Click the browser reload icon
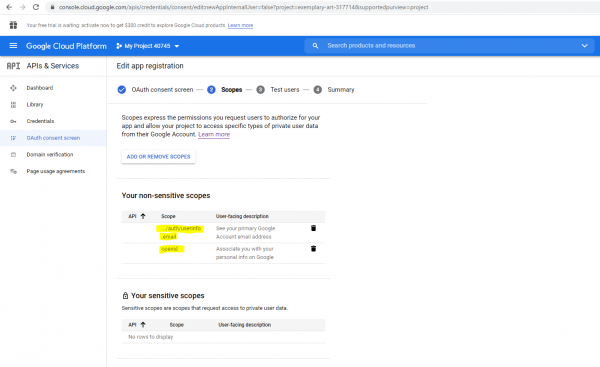The height and width of the screenshot is (367, 600). pyautogui.click(x=36, y=7)
